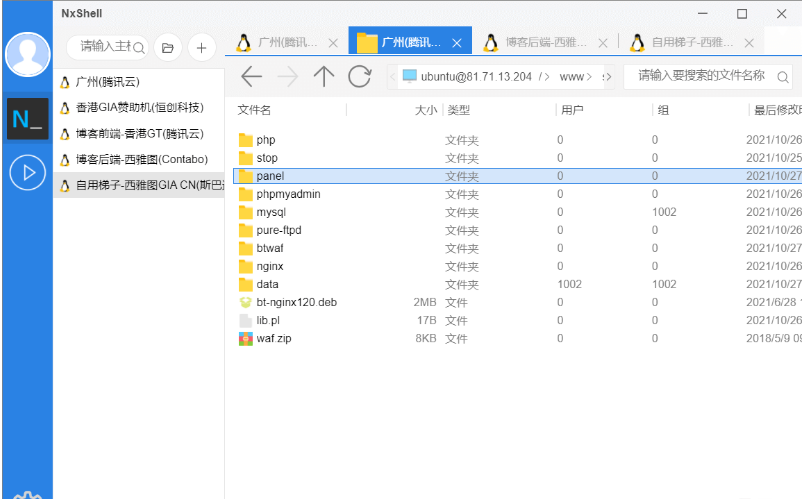Sort by the 类型 column header

click(x=459, y=110)
